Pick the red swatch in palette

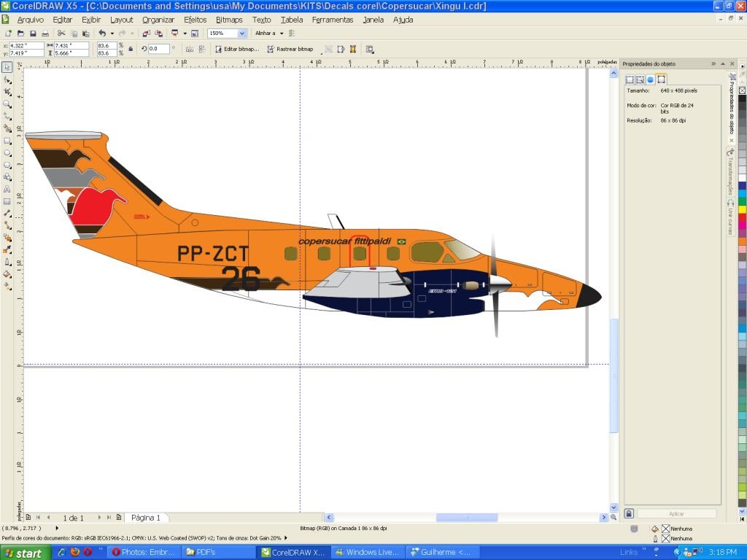pos(742,217)
